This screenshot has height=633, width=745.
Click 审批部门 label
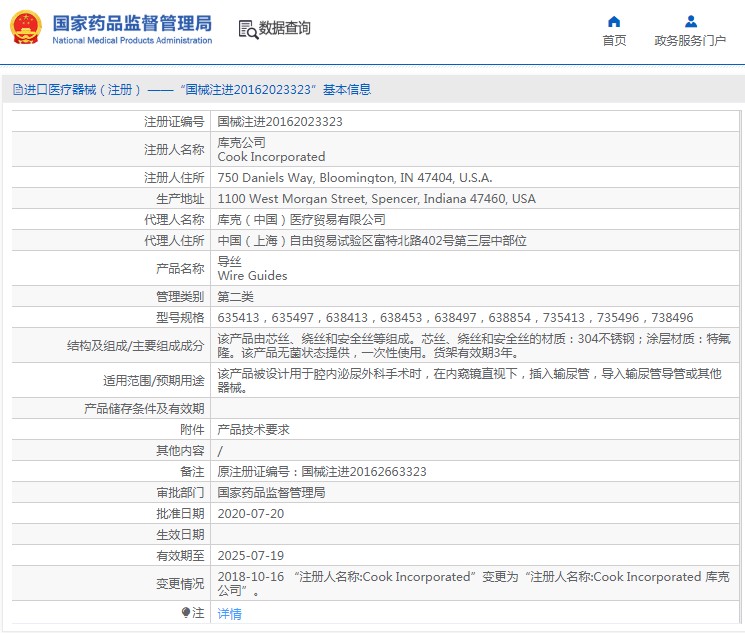[180, 492]
